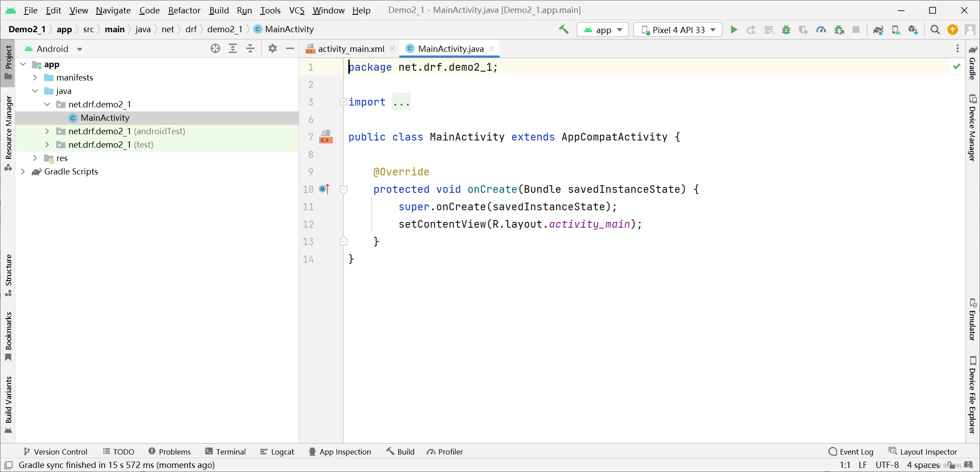Open the Event Log

point(851,452)
